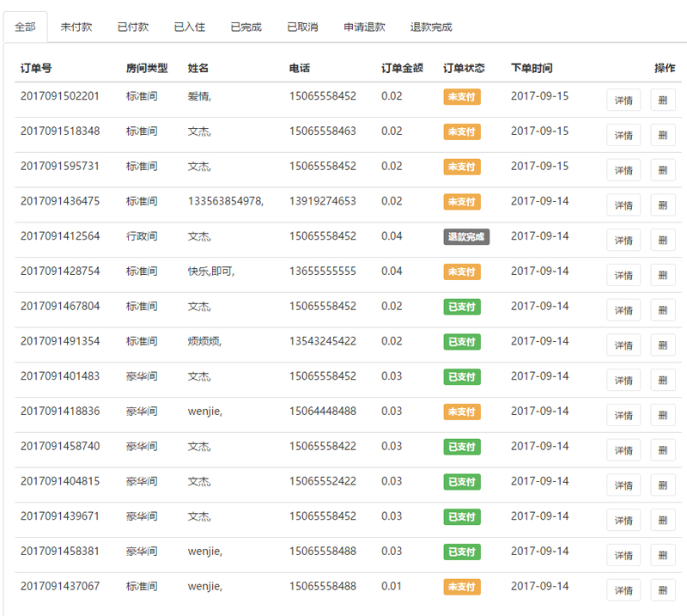
Task: Switch to the 未付款 tab
Action: point(76,27)
